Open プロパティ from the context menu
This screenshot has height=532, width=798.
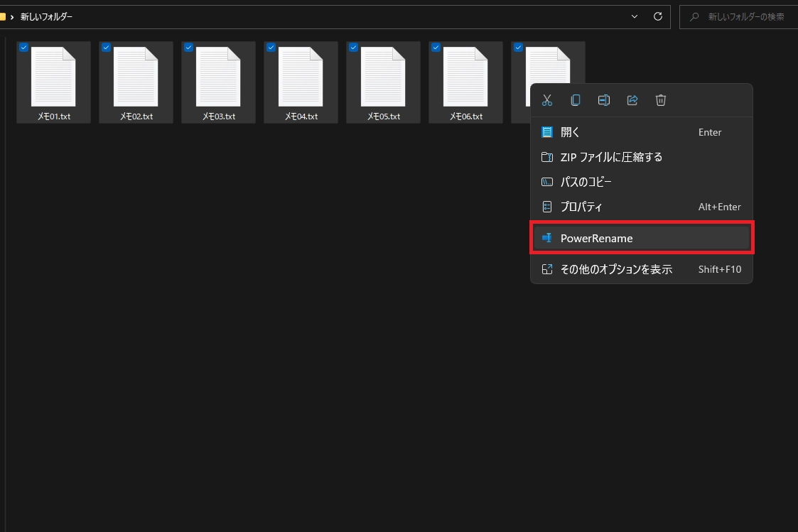(581, 207)
